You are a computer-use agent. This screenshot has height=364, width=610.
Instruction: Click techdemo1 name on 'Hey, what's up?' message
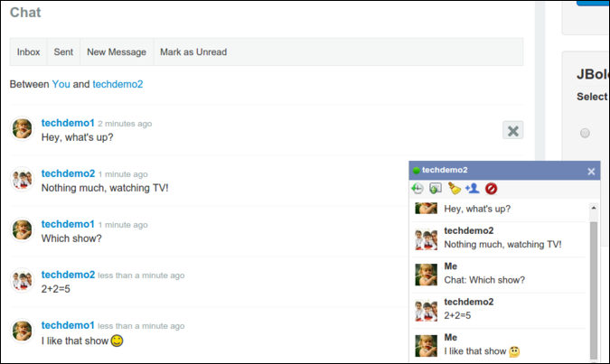coord(68,123)
